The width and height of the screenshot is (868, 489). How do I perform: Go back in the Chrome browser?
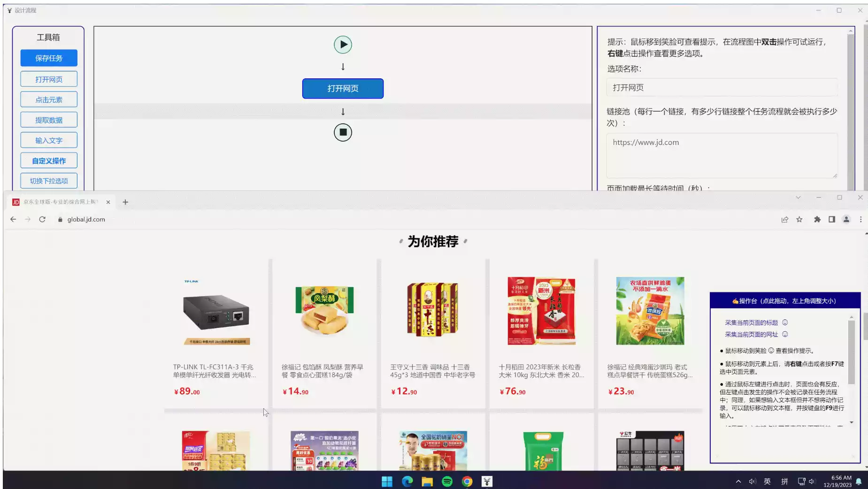pos(13,219)
